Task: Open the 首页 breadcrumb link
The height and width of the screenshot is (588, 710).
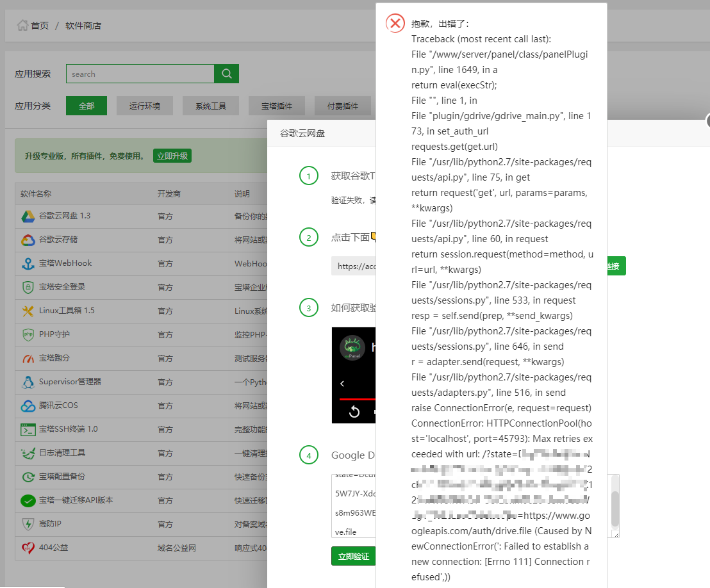Action: click(39, 26)
